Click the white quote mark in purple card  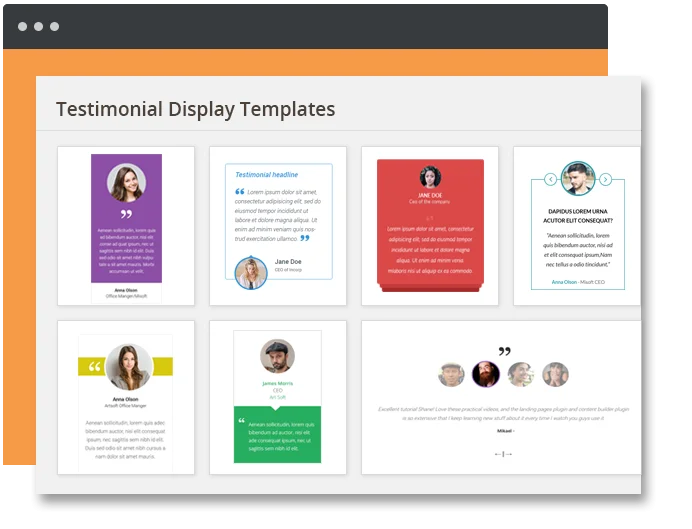(x=126, y=214)
